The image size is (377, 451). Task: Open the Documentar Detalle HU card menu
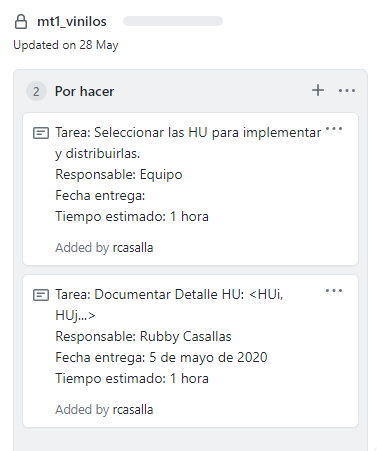click(334, 290)
